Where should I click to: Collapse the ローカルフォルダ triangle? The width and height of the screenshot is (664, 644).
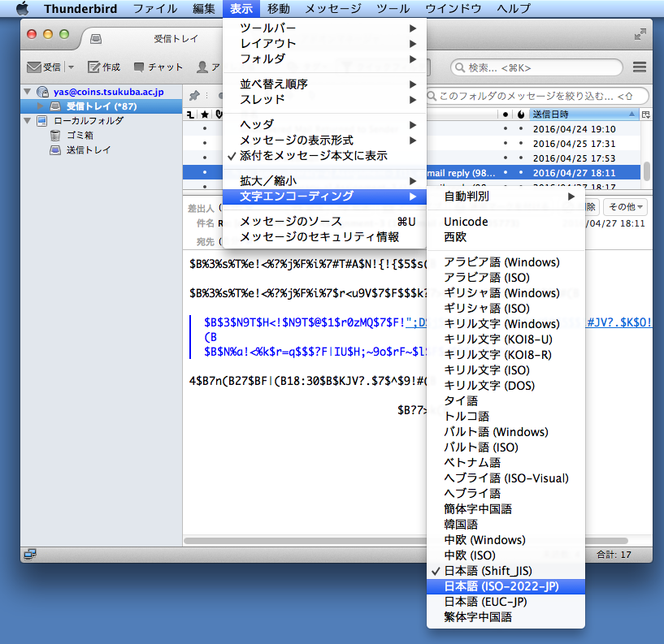pos(28,120)
